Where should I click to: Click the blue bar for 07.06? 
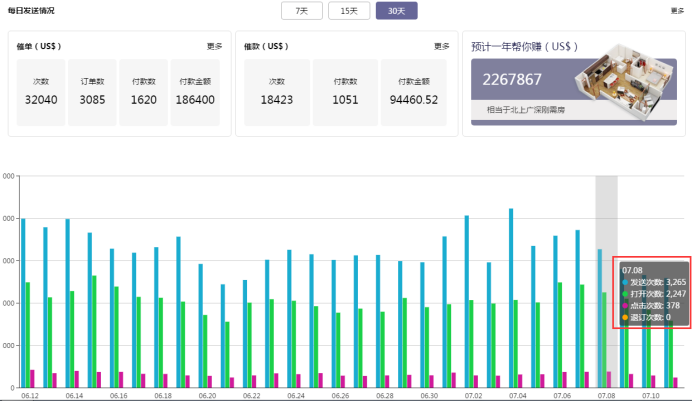point(556,312)
